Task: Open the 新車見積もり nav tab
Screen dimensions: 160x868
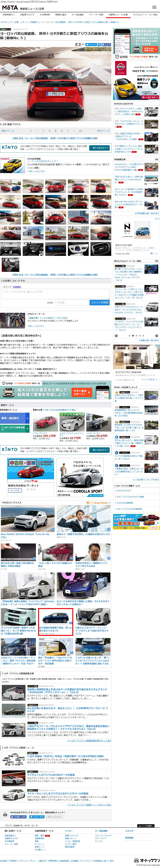Action: click(x=9, y=15)
